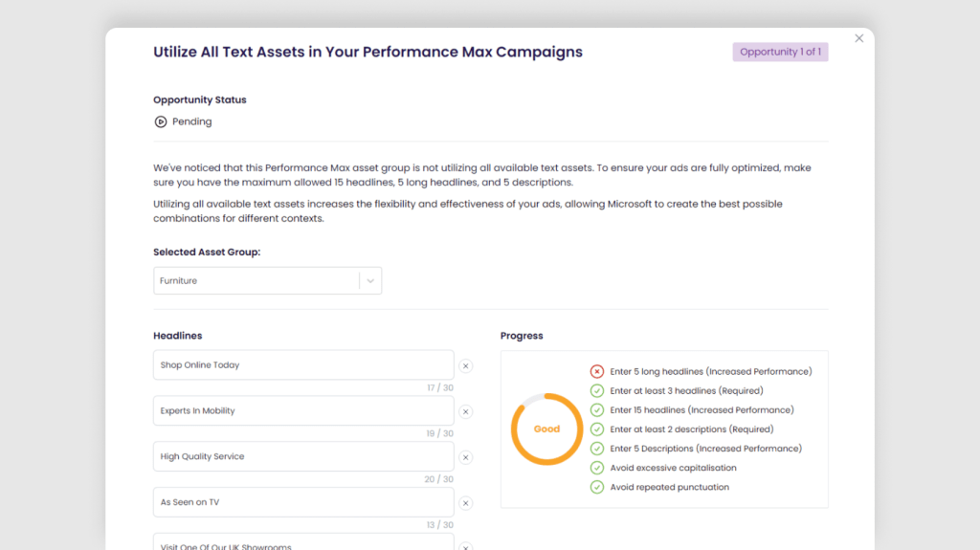The width and height of the screenshot is (980, 550).
Task: Click green check beside 'Enter at least 3 headlines'
Action: (597, 391)
